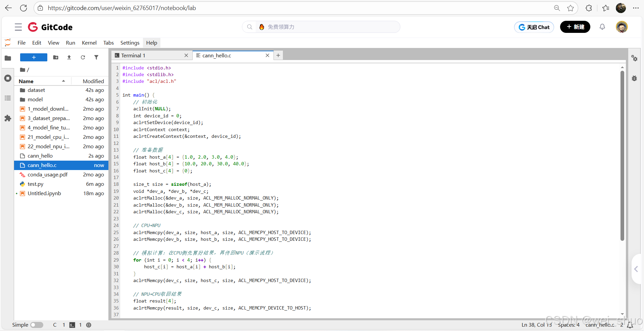Image resolution: width=644 pixels, height=331 pixels.
Task: Create new folder in file browser
Action: coord(56,57)
